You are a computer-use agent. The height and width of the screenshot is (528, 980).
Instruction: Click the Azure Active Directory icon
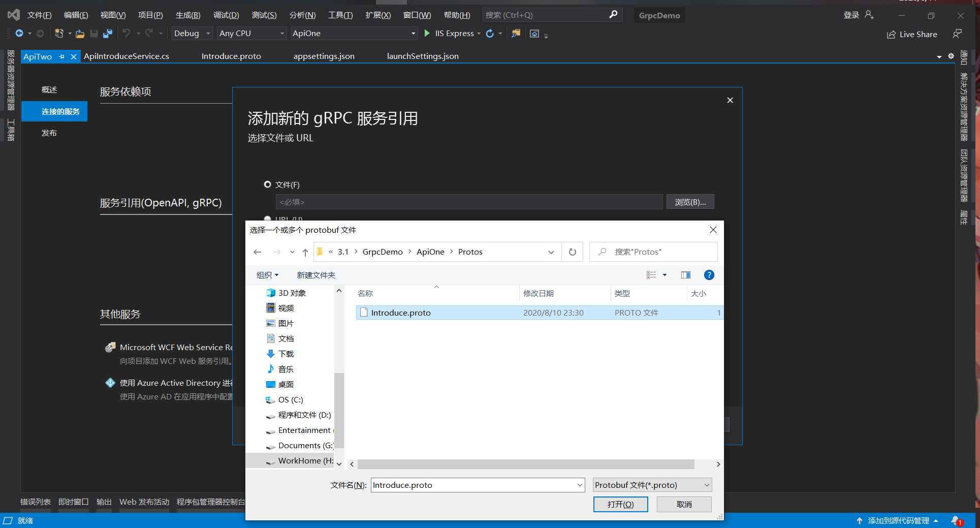click(110, 383)
